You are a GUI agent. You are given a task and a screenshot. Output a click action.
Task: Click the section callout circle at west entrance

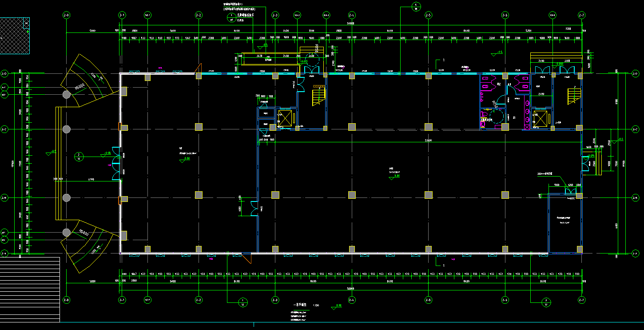79,157
